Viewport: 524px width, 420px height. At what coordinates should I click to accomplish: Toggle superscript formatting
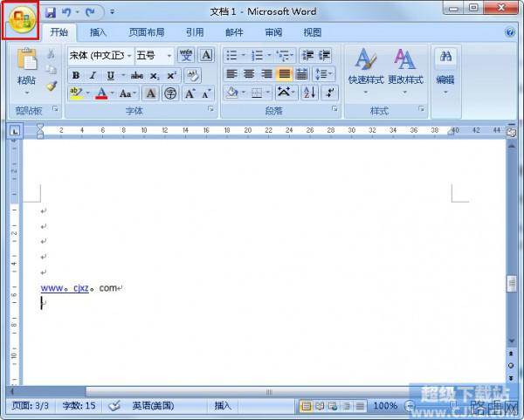pos(171,75)
